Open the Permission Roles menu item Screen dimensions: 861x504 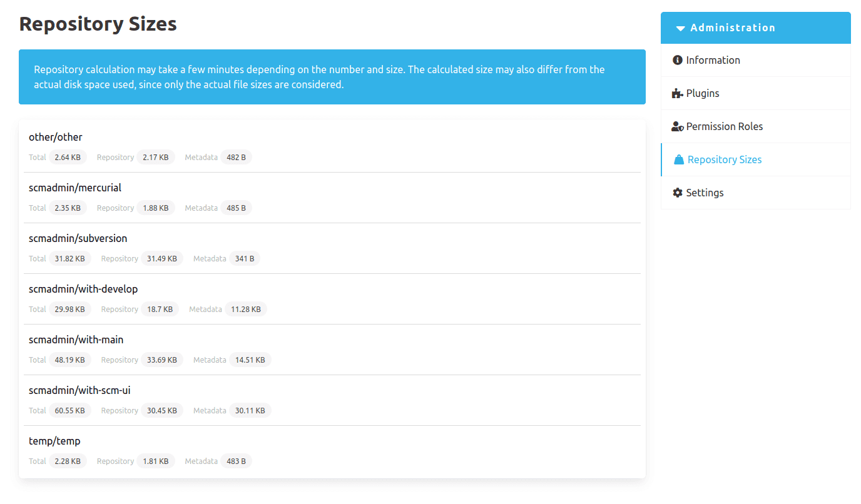[756, 126]
